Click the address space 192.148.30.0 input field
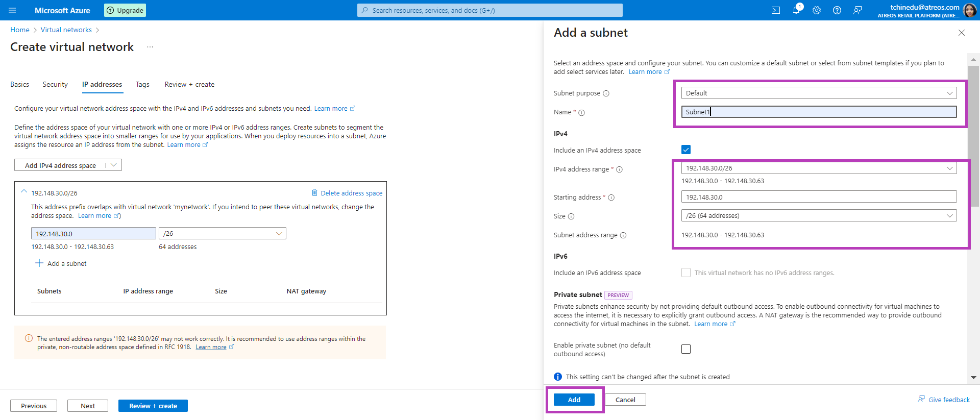The width and height of the screenshot is (980, 420). click(93, 233)
